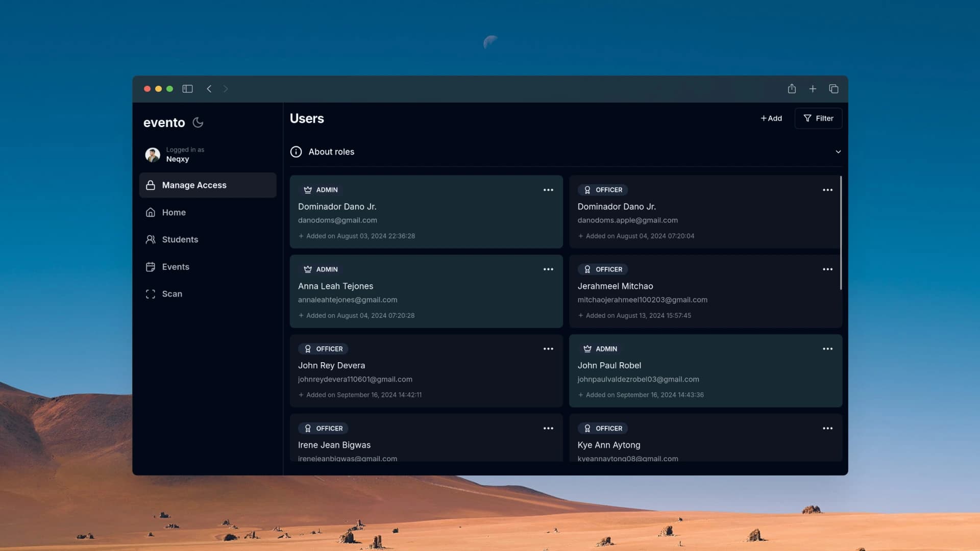Viewport: 980px width, 551px height.
Task: Open the Students menu item
Action: (x=180, y=240)
